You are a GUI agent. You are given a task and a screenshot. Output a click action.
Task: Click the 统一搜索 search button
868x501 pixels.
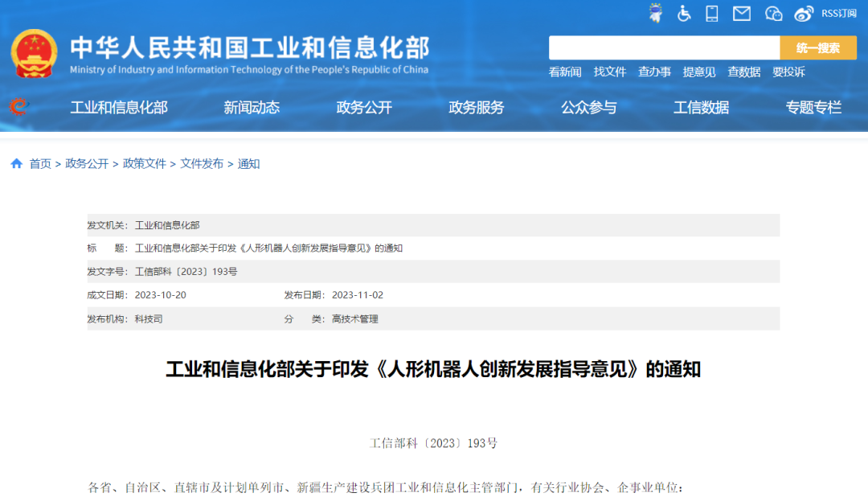tap(817, 47)
